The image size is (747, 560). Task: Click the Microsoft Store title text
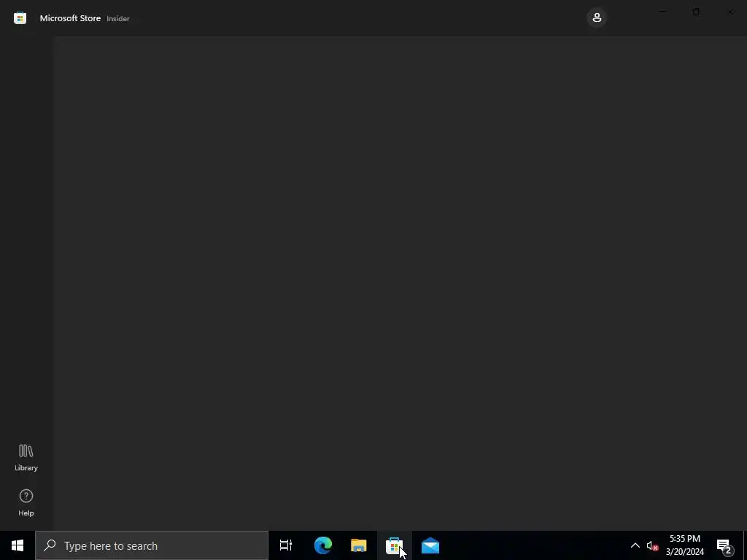pos(70,18)
